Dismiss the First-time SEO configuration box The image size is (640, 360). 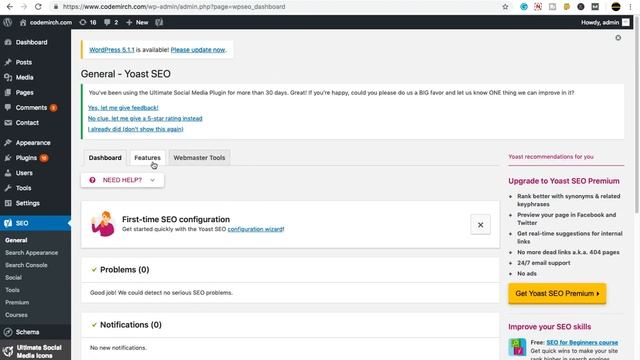click(480, 225)
